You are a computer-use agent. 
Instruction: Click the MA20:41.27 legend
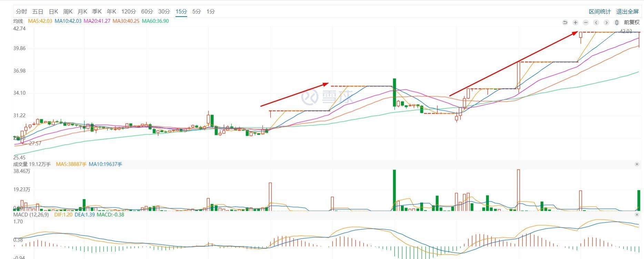pos(97,21)
